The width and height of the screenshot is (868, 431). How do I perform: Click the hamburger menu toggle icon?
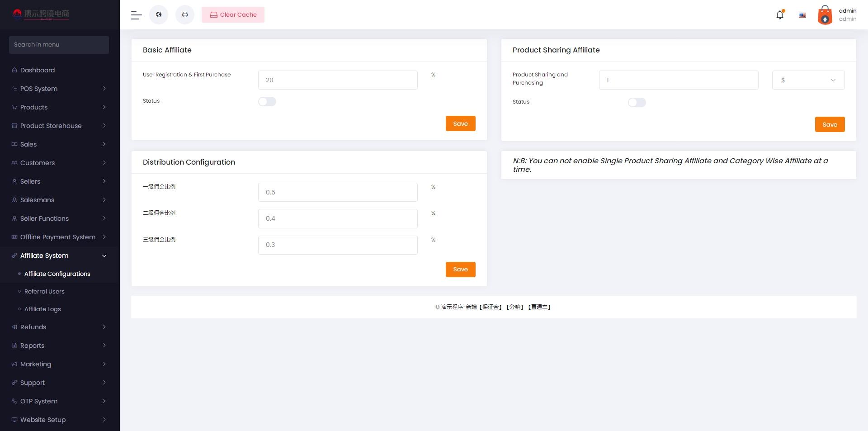pyautogui.click(x=137, y=15)
